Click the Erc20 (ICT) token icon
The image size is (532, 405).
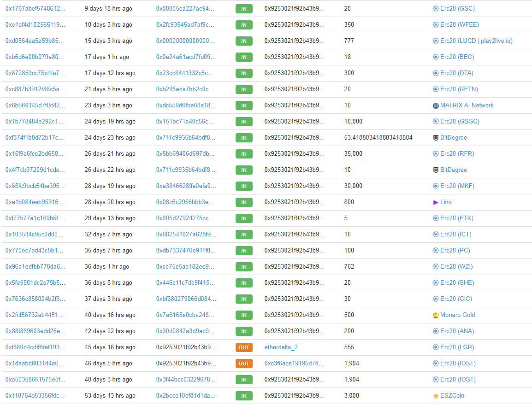pos(436,235)
